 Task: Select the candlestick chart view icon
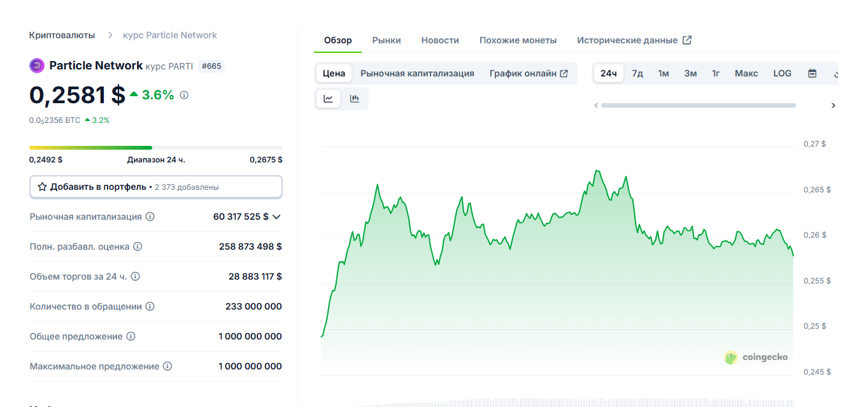tap(355, 99)
